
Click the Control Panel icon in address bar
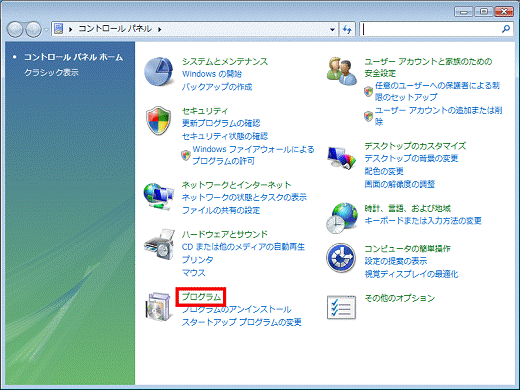(59, 29)
